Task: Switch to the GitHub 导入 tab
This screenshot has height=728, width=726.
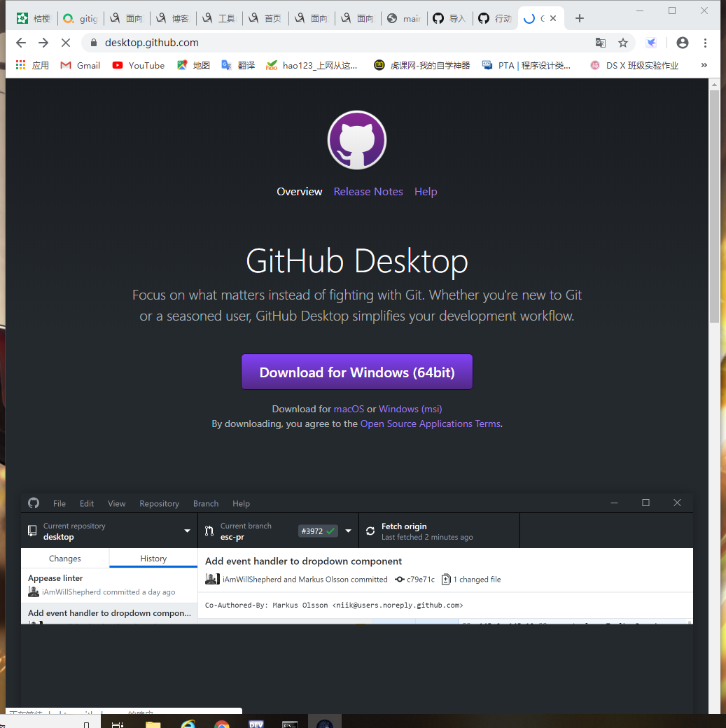Action: point(449,18)
